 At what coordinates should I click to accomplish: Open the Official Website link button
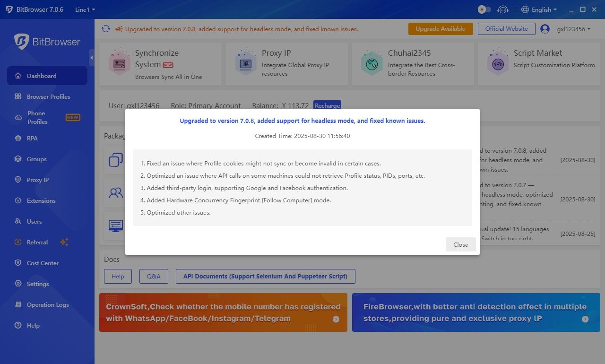tap(506, 29)
